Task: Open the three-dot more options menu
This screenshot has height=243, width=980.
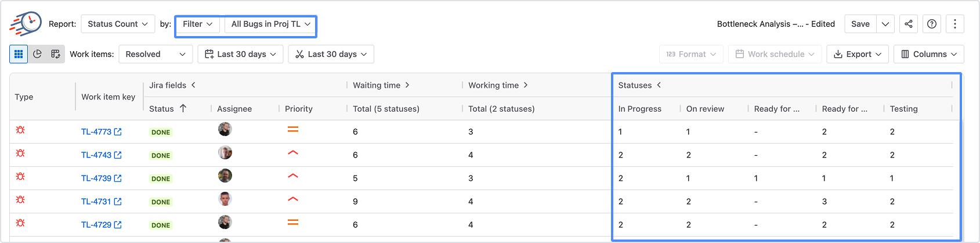Action: tap(955, 24)
